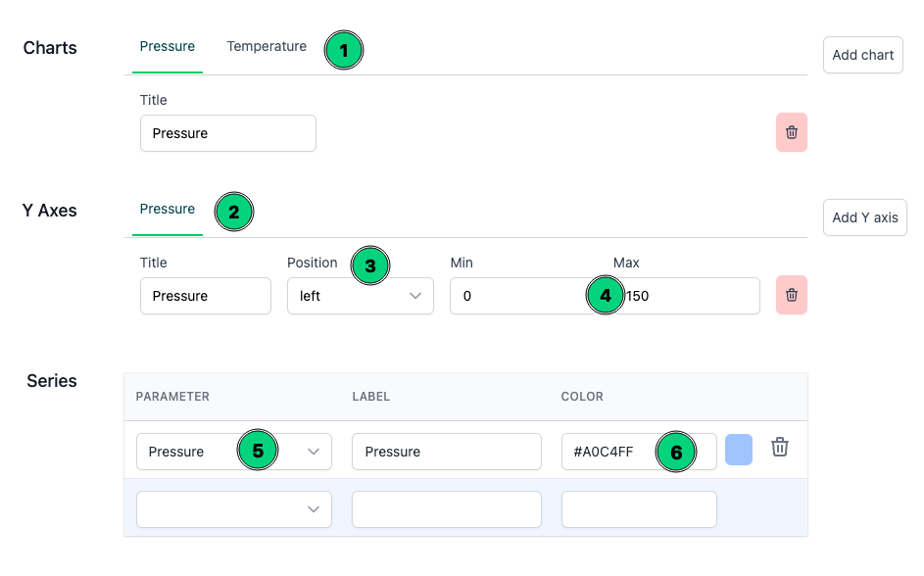Screen dimensions: 924x576
Task: Click the Min value field showing 0
Action: click(514, 296)
